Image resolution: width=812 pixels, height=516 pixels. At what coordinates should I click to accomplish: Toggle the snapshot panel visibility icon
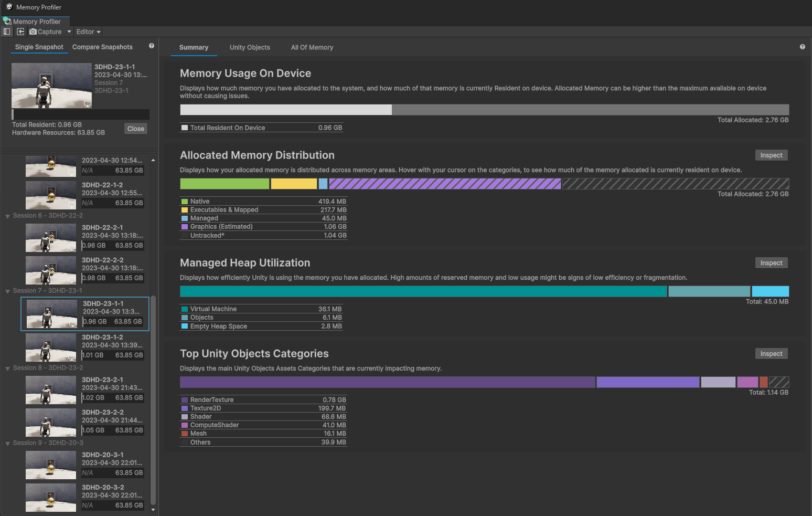point(7,31)
